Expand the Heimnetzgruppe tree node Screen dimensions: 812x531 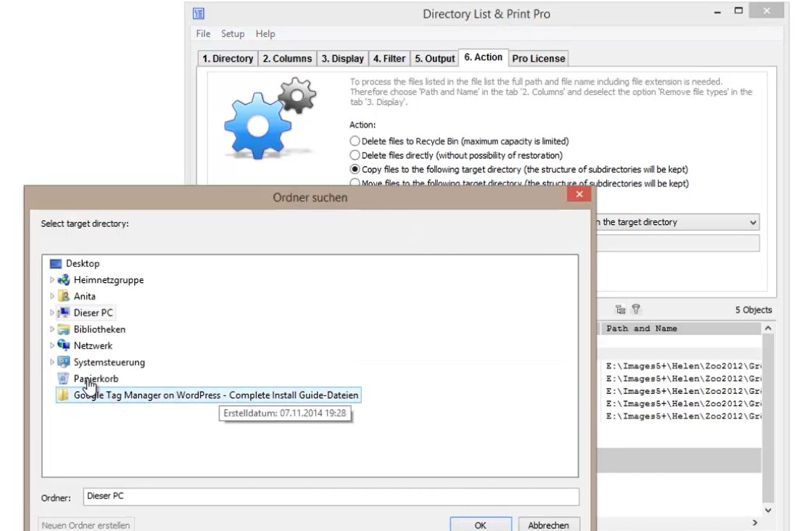click(x=51, y=280)
